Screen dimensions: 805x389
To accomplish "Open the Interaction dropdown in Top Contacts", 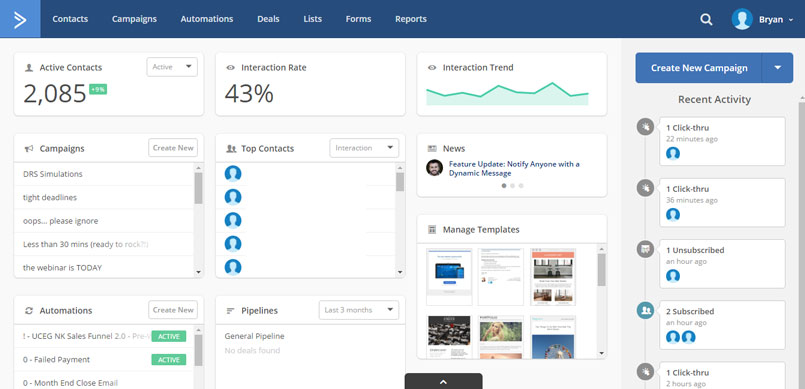I will pyautogui.click(x=364, y=148).
